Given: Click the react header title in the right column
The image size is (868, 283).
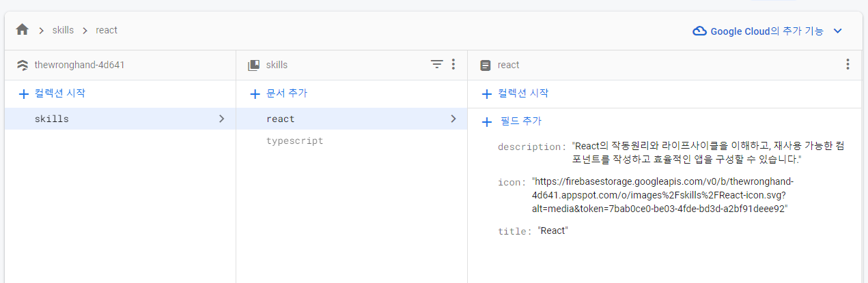Looking at the screenshot, I should tap(508, 65).
